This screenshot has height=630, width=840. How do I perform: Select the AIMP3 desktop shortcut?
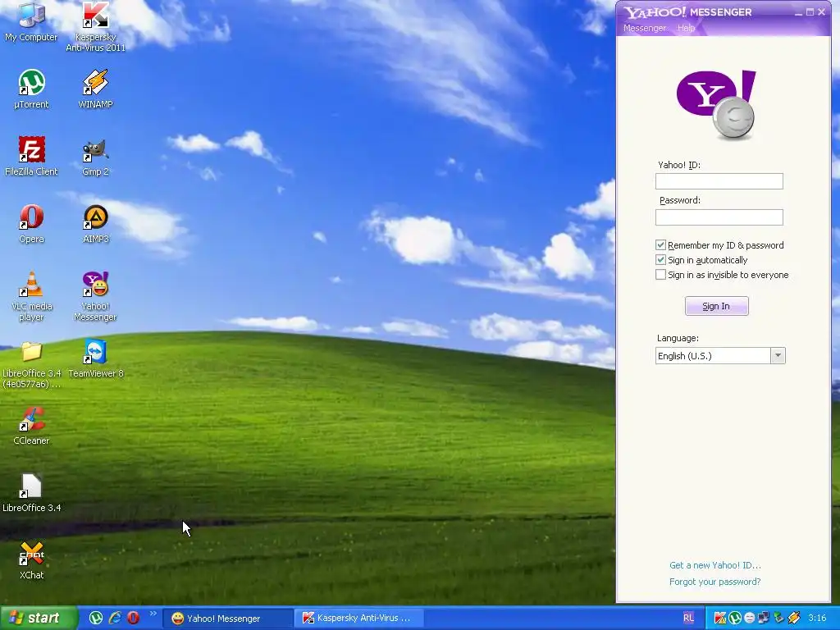(95, 223)
